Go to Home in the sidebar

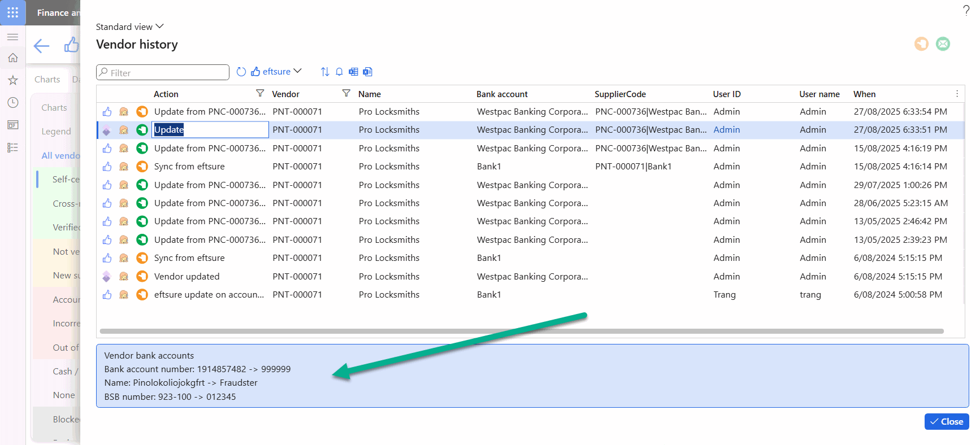[x=12, y=58]
